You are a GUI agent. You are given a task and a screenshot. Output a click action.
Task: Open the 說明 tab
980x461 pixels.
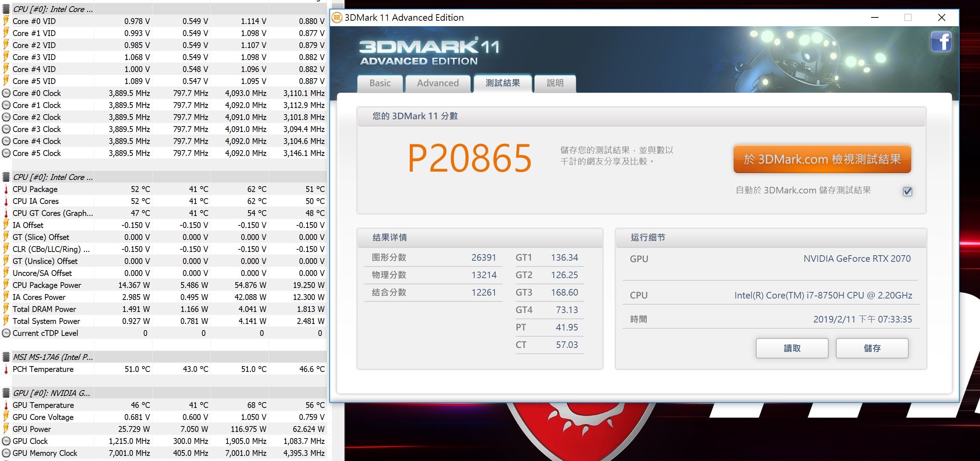click(555, 83)
